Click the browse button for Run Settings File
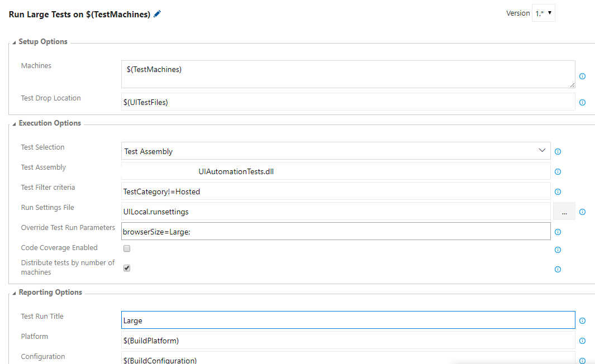Viewport: 595px width, 364px height. click(564, 211)
